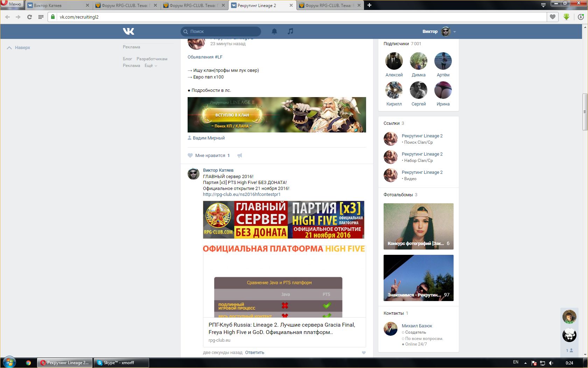Click the volume speaker tray icon

pos(551,363)
